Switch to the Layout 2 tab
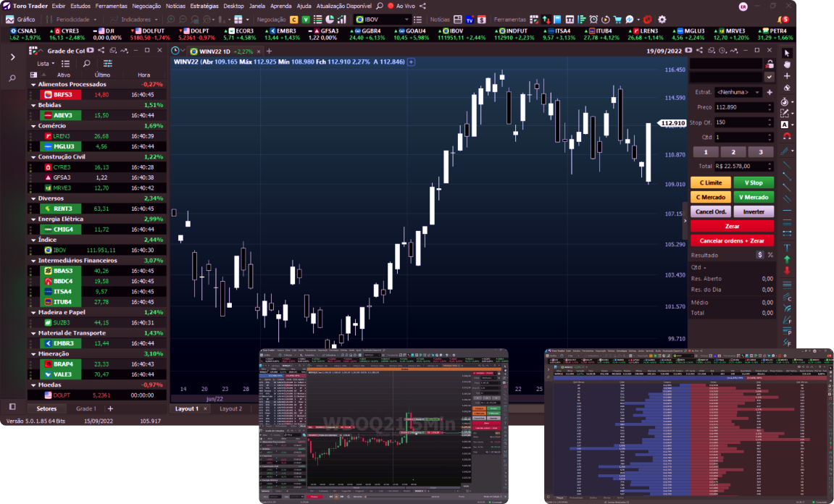The height and width of the screenshot is (504, 834). click(231, 409)
